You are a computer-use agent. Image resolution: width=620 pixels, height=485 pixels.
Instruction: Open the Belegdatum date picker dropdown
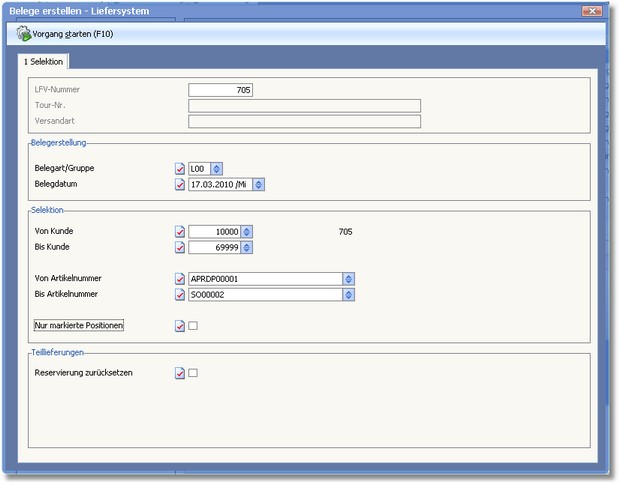coord(258,185)
